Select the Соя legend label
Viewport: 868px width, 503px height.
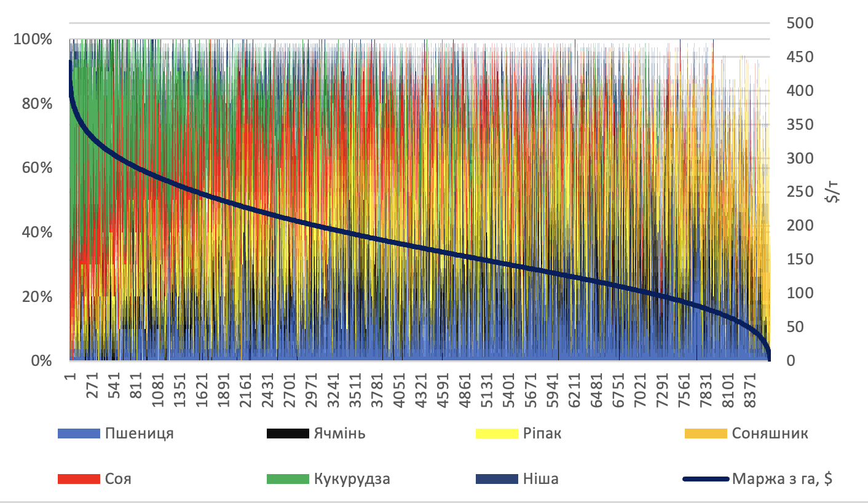(x=118, y=479)
